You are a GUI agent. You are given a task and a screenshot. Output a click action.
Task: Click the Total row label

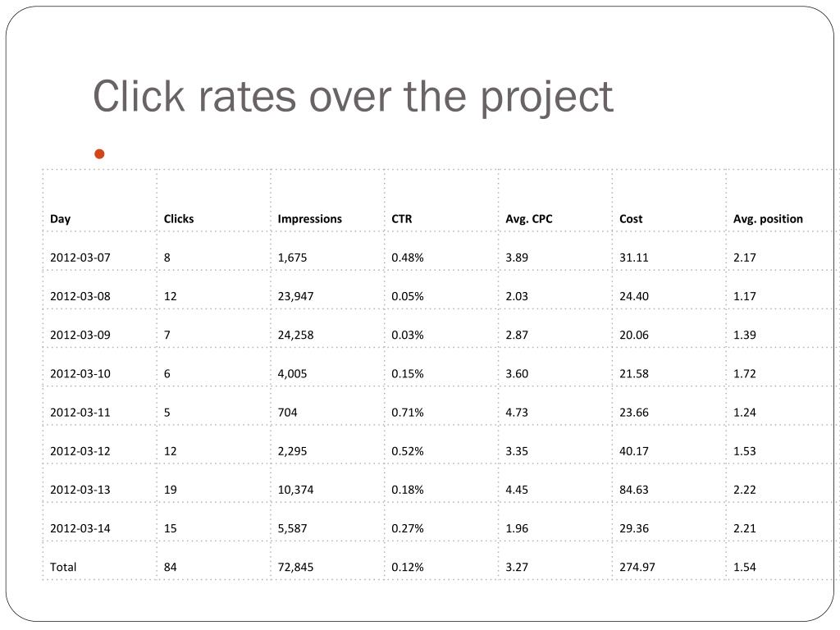tap(63, 567)
